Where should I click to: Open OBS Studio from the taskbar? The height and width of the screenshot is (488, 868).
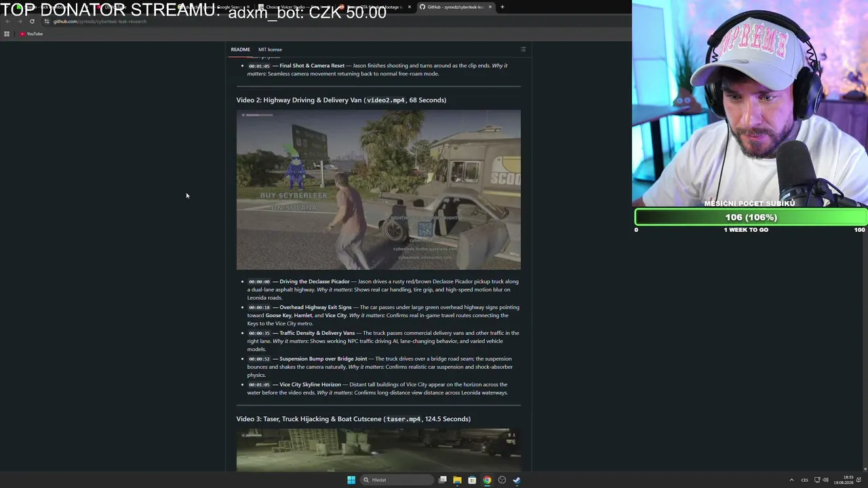[x=502, y=480]
